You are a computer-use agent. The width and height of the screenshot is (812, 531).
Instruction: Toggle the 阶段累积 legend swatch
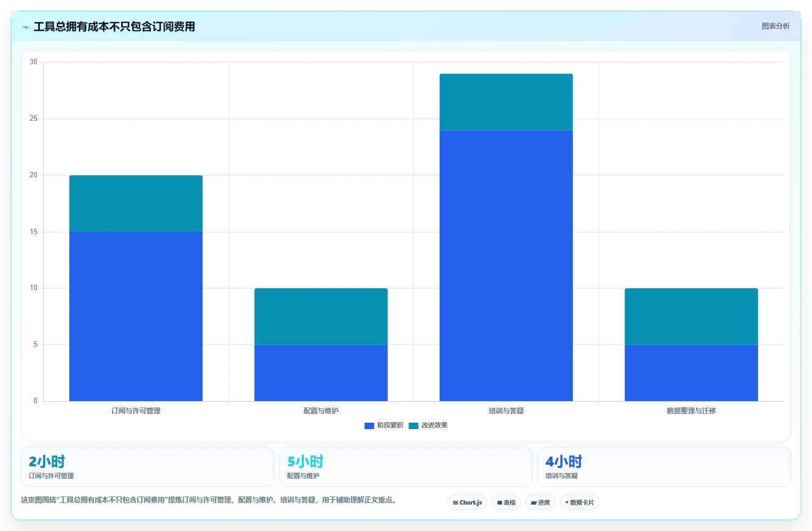coord(369,425)
